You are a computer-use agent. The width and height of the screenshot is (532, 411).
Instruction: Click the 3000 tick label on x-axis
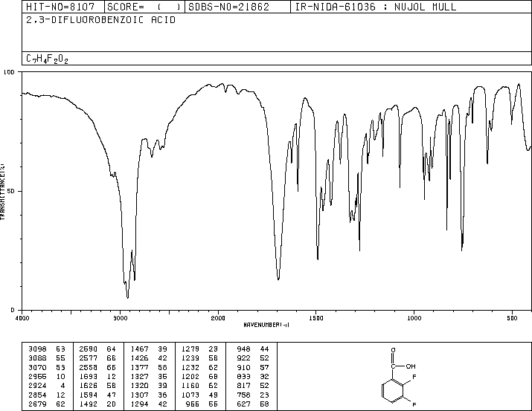pyautogui.click(x=120, y=318)
